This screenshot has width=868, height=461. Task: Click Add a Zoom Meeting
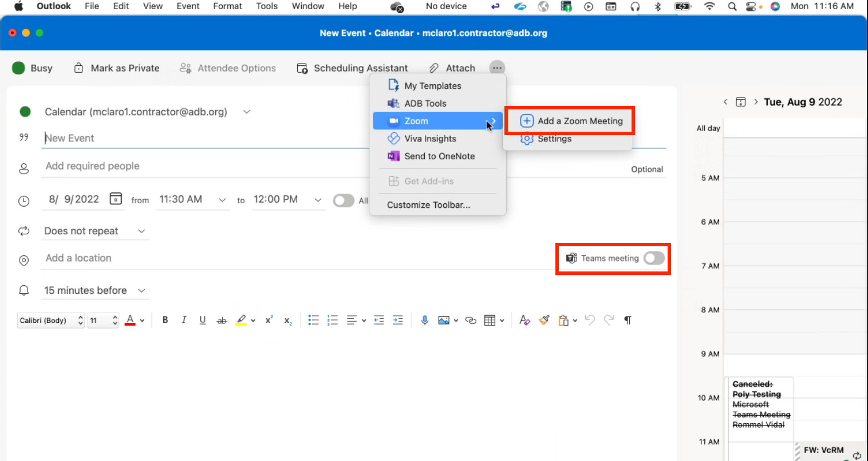click(x=571, y=121)
